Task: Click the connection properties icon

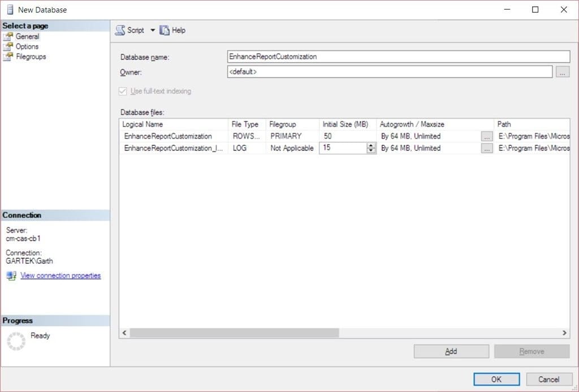Action: pyautogui.click(x=11, y=276)
